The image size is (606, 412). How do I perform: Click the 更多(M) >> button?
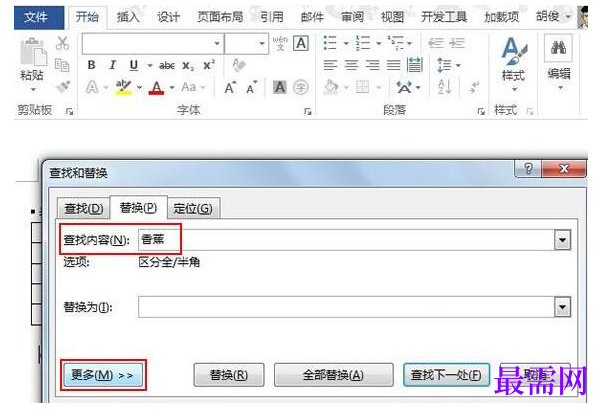pyautogui.click(x=103, y=375)
